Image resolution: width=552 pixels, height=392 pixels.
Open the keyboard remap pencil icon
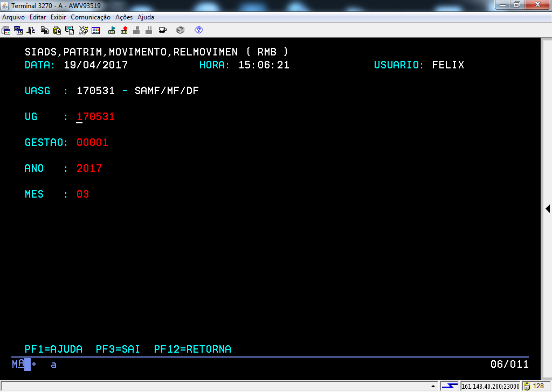tap(84, 30)
